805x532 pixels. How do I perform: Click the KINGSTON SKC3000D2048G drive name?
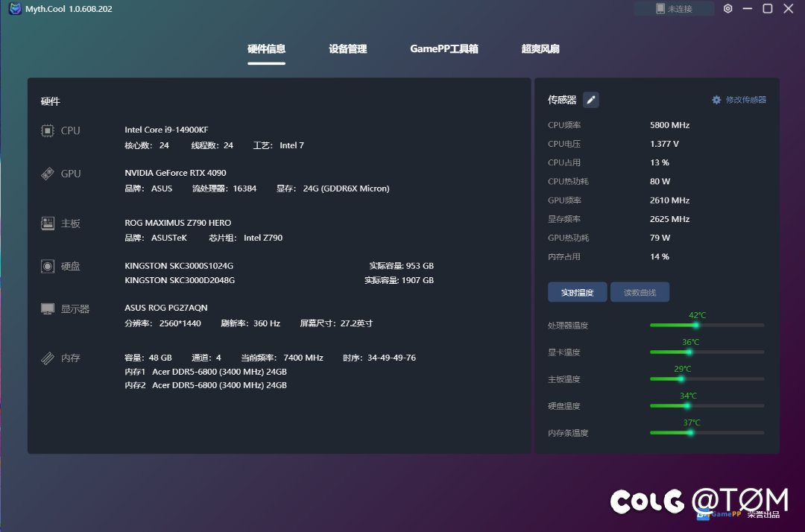pos(180,280)
